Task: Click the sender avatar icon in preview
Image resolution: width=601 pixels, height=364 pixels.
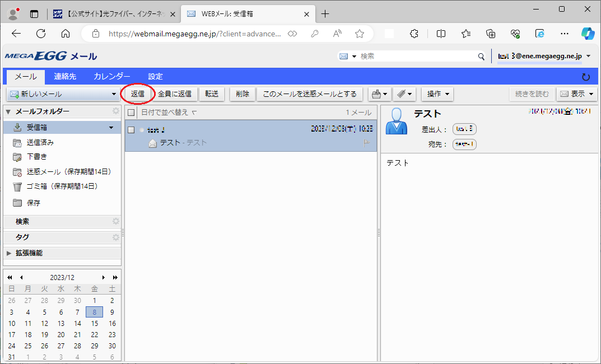Action: [x=397, y=121]
